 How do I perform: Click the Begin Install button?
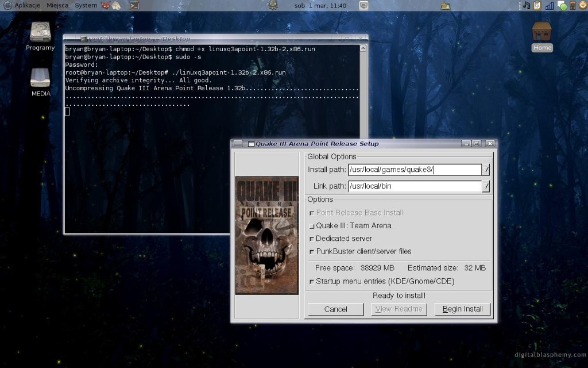click(462, 309)
